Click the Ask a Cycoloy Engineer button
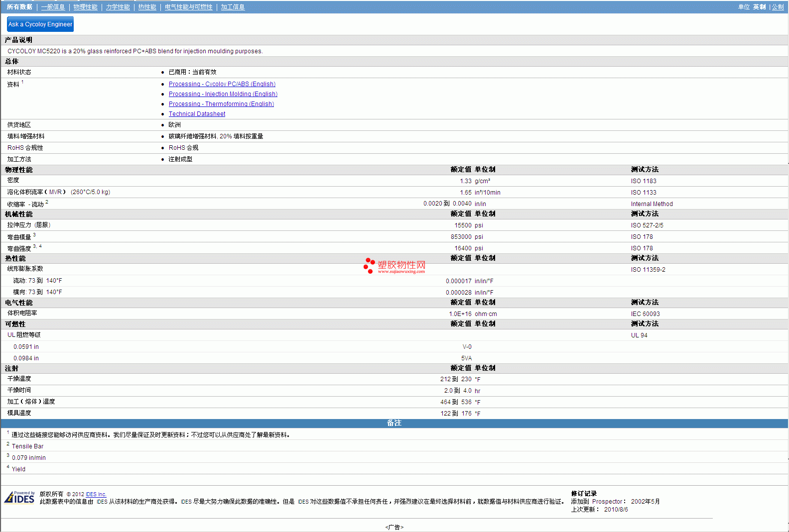 pyautogui.click(x=40, y=24)
